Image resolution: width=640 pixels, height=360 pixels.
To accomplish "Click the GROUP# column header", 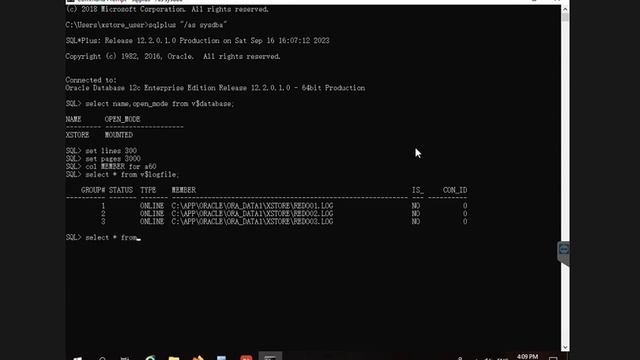I will [x=93, y=190].
